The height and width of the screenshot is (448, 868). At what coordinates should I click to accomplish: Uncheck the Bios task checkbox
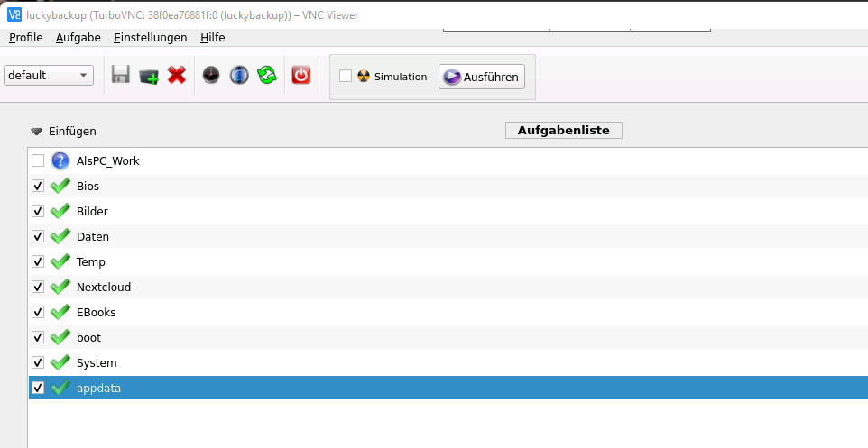coord(38,186)
